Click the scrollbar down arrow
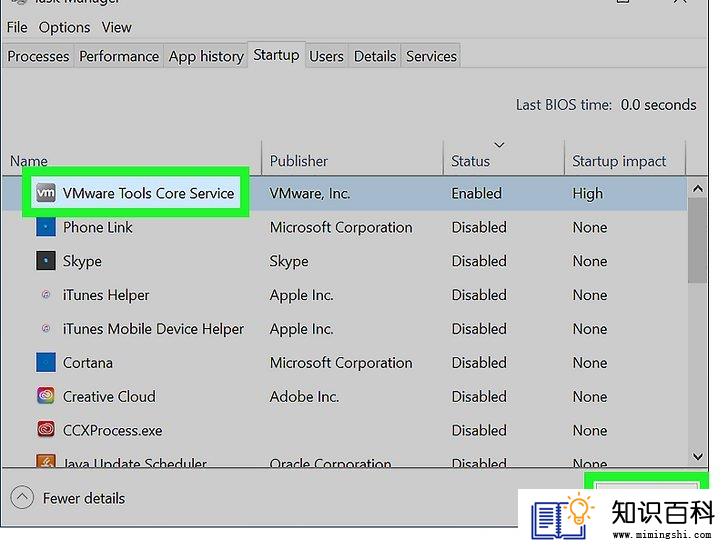 697,457
